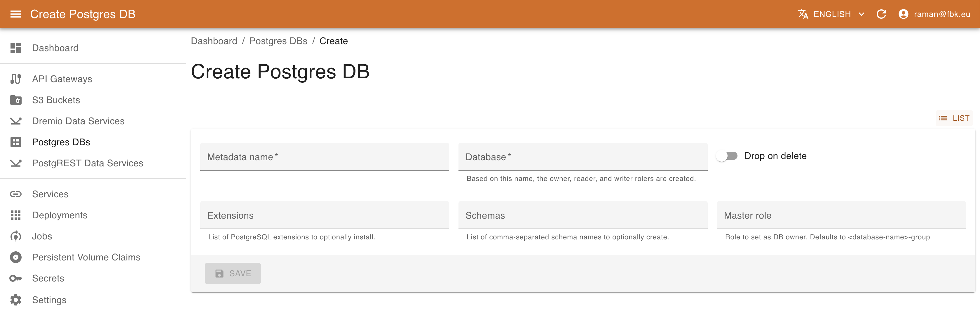
Task: Open Dremio Data Services panel
Action: pyautogui.click(x=78, y=121)
